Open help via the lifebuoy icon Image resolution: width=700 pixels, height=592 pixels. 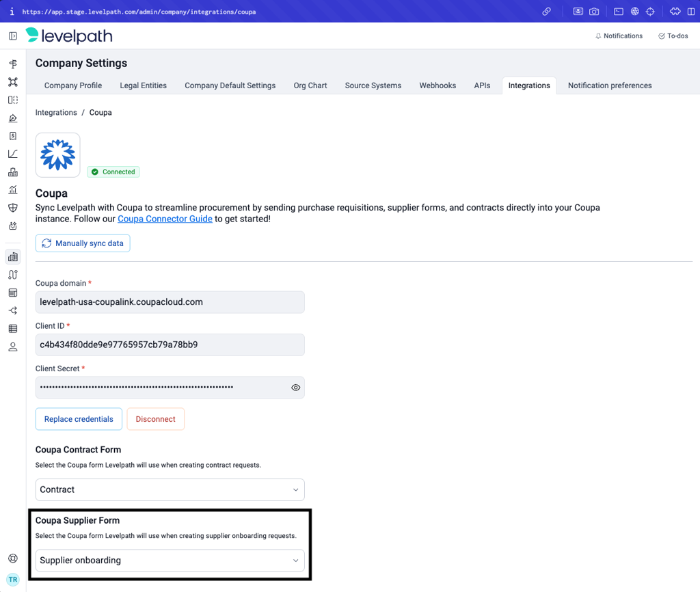[x=13, y=558]
